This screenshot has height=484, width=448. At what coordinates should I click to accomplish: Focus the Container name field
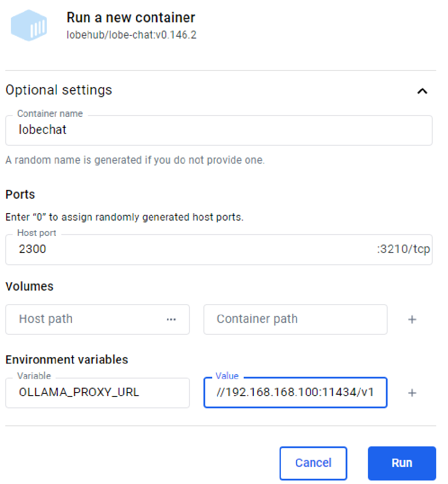coord(219,130)
